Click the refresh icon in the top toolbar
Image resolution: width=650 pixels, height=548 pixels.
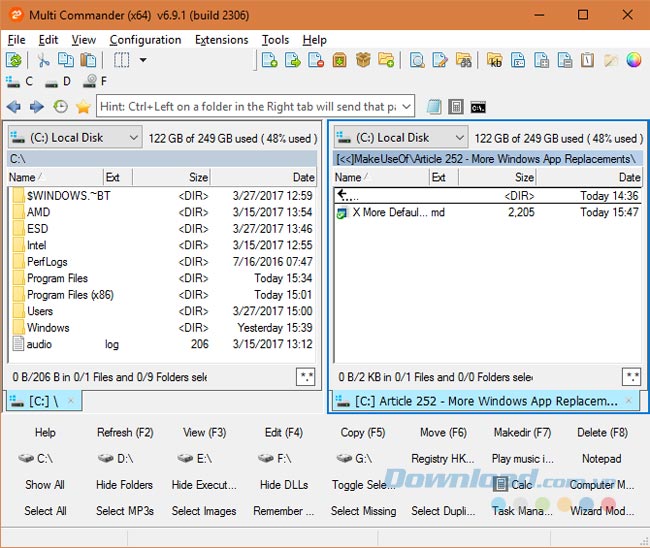point(14,60)
